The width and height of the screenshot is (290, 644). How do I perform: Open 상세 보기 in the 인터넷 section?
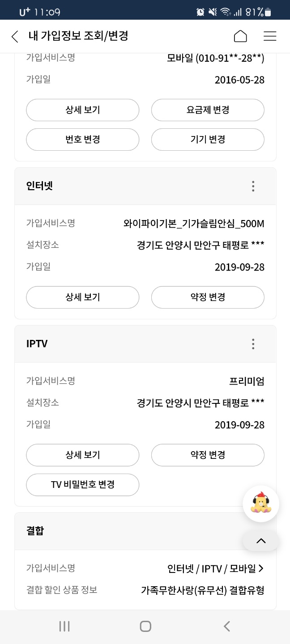83,297
